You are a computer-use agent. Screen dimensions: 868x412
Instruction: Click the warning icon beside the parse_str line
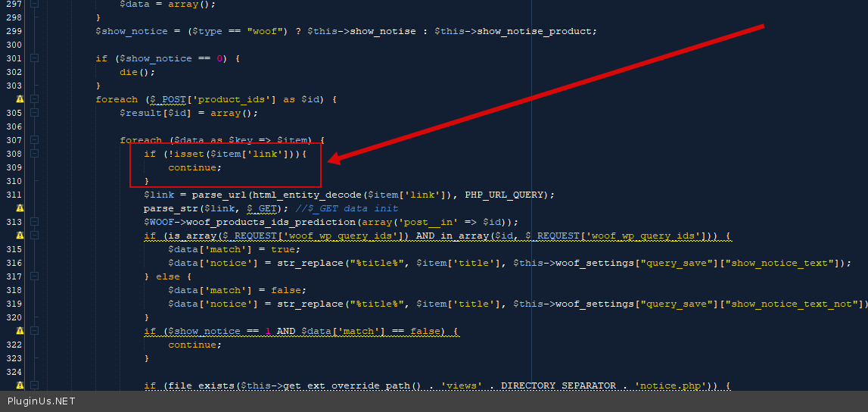point(20,208)
